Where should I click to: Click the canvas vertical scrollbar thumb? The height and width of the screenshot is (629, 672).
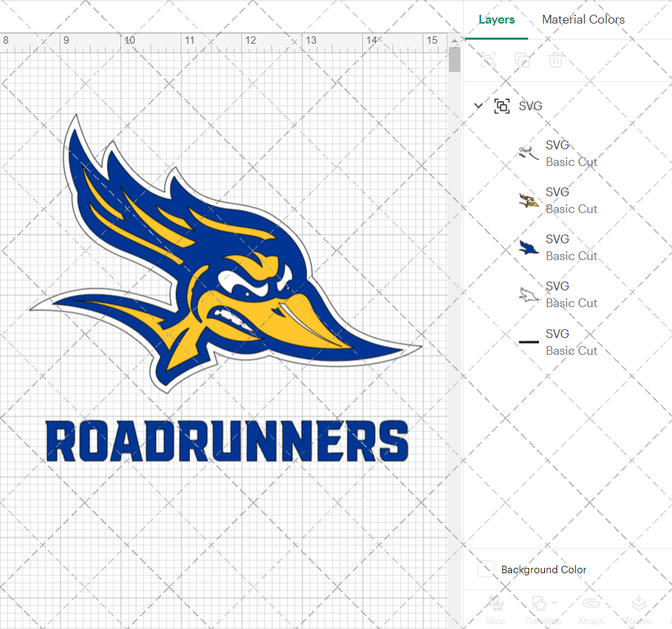[454, 59]
